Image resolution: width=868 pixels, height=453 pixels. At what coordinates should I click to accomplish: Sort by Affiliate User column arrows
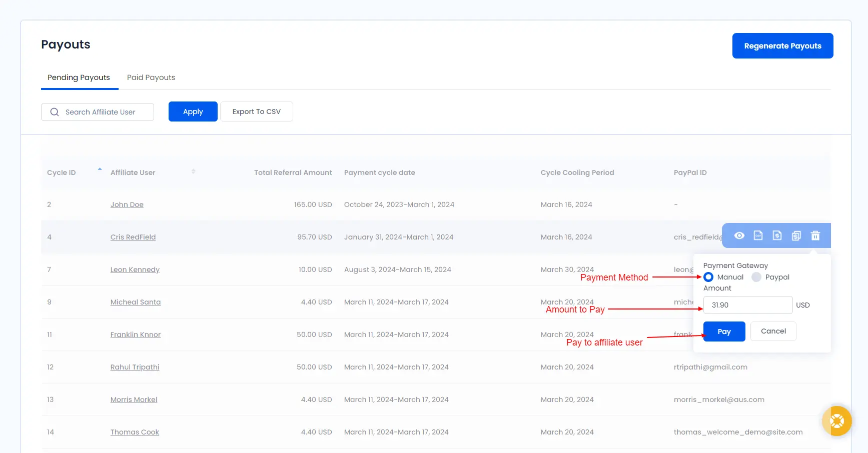[193, 171]
